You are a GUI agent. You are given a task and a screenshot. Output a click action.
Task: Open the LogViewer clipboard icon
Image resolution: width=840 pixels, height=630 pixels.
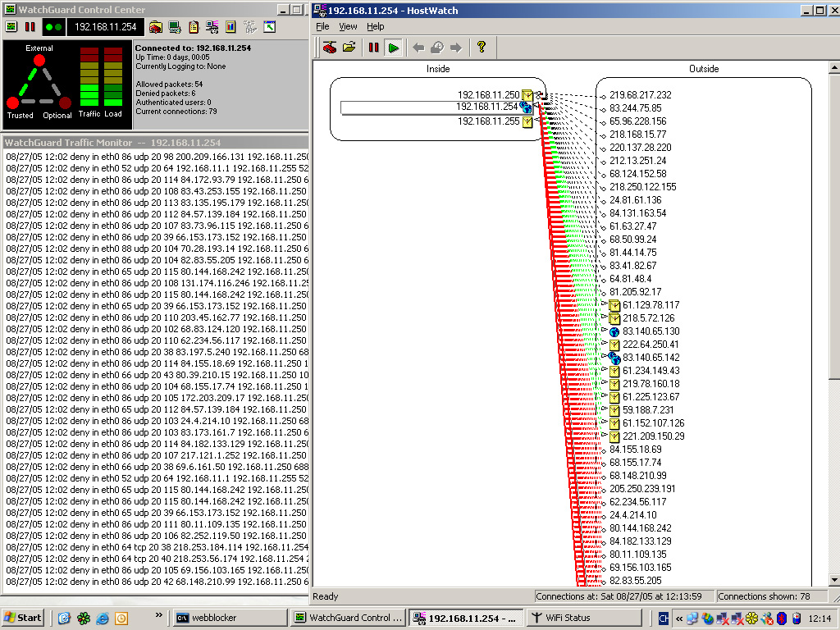pyautogui.click(x=194, y=27)
